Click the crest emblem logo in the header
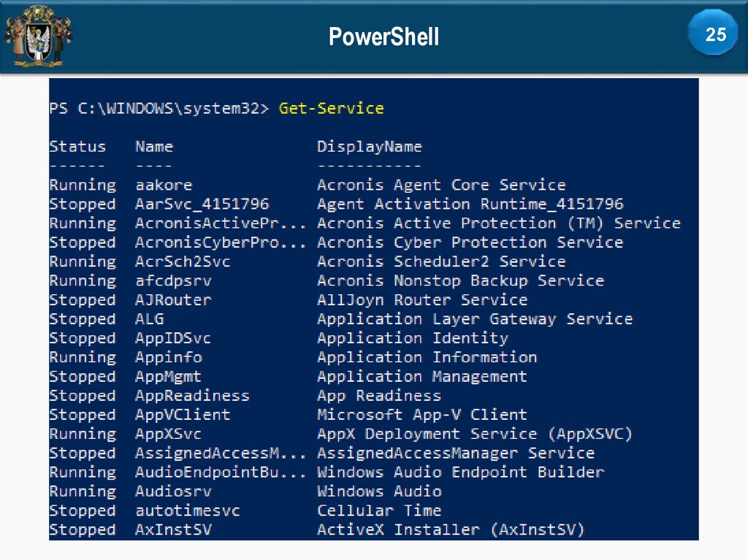Viewport: 748px width, 560px height. click(38, 37)
